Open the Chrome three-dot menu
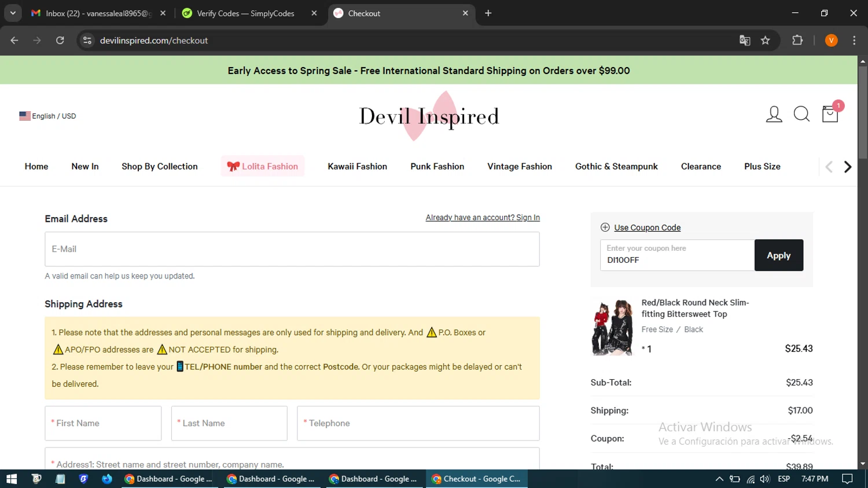The width and height of the screenshot is (868, 488). point(854,41)
